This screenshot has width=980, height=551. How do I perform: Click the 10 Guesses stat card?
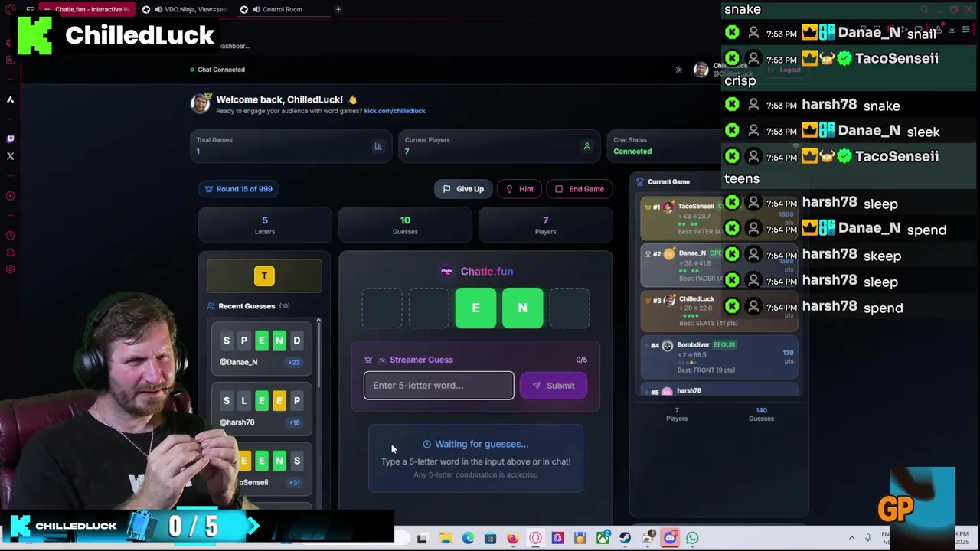(x=405, y=225)
